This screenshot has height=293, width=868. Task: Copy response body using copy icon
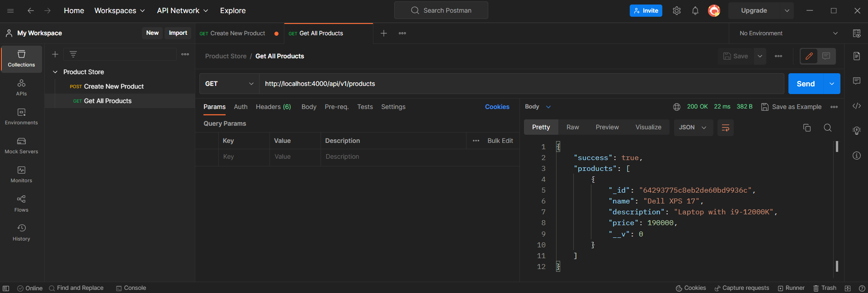(x=807, y=128)
